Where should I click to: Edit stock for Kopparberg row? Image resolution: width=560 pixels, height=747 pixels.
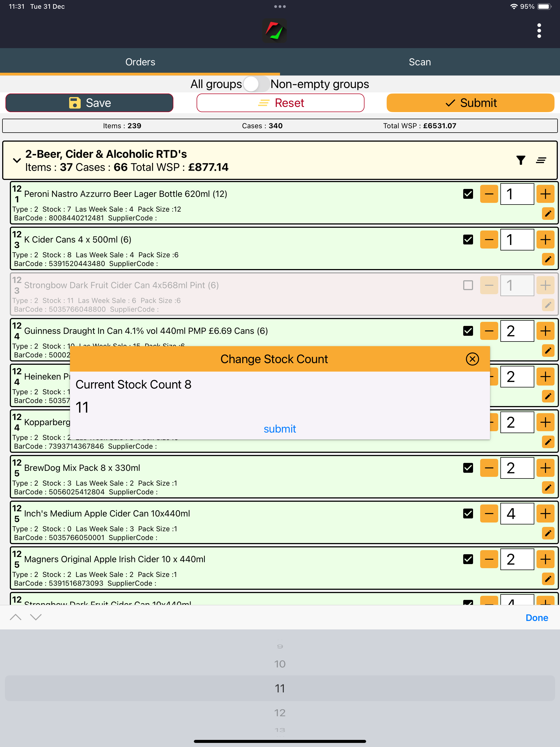tap(548, 442)
